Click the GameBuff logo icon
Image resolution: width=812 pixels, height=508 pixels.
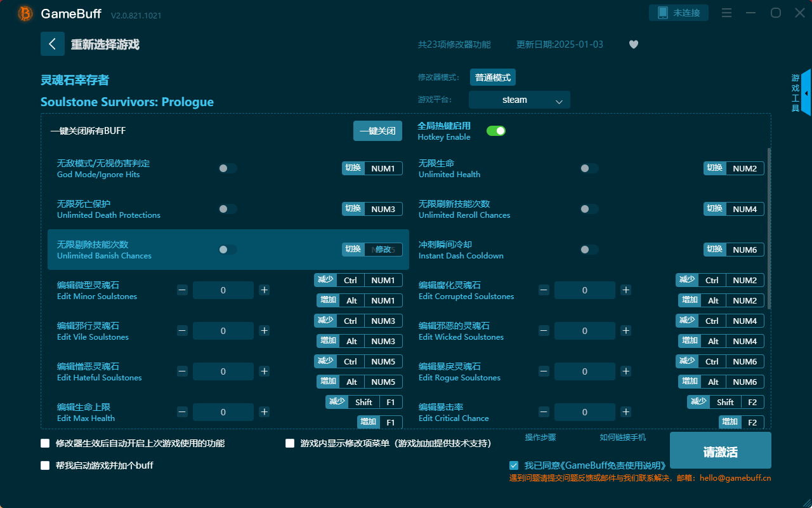(25, 13)
